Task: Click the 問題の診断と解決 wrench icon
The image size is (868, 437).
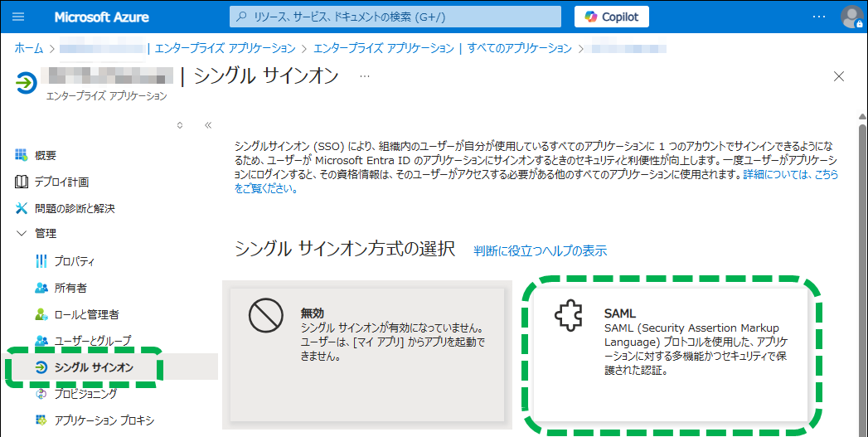Action: click(21, 208)
